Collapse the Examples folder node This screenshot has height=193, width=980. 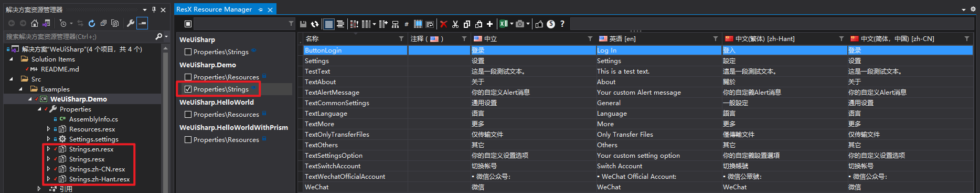(20, 89)
